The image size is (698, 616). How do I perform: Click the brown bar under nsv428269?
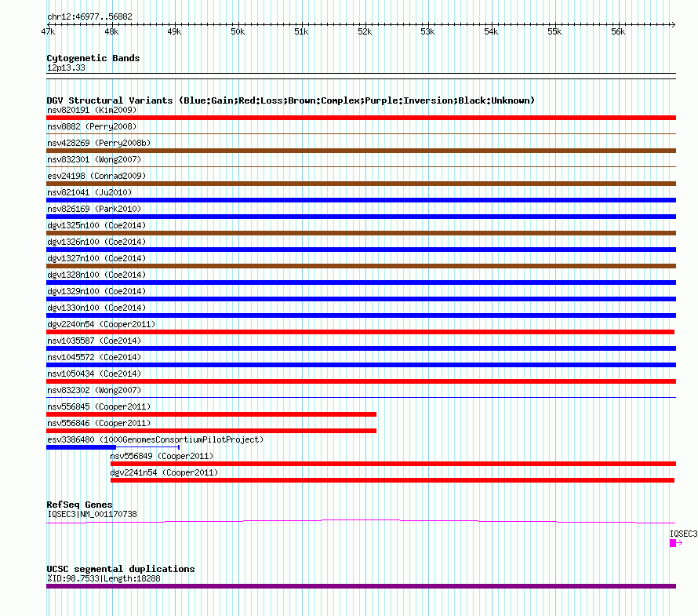point(361,151)
